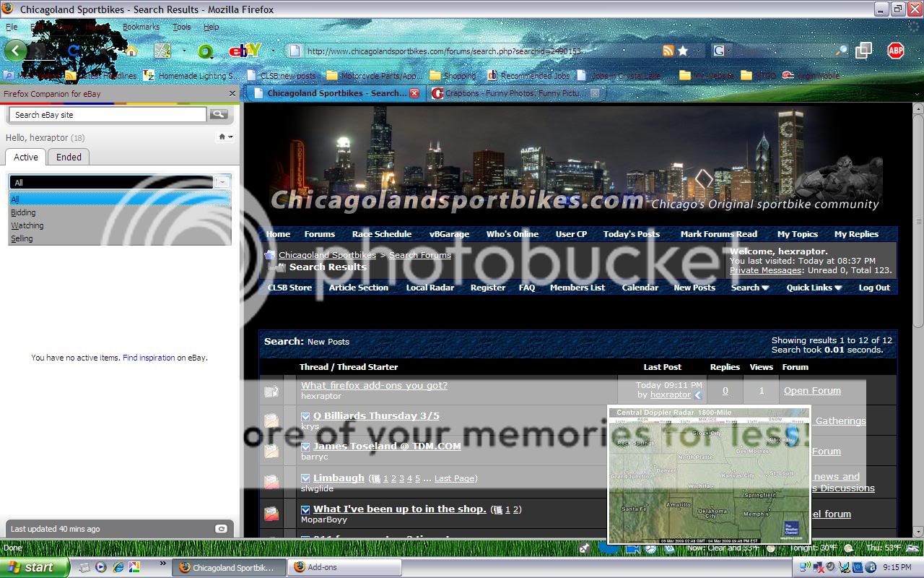Screen dimensions: 924x578
Task: Switch to the Craptions browser tab
Action: tap(516, 93)
